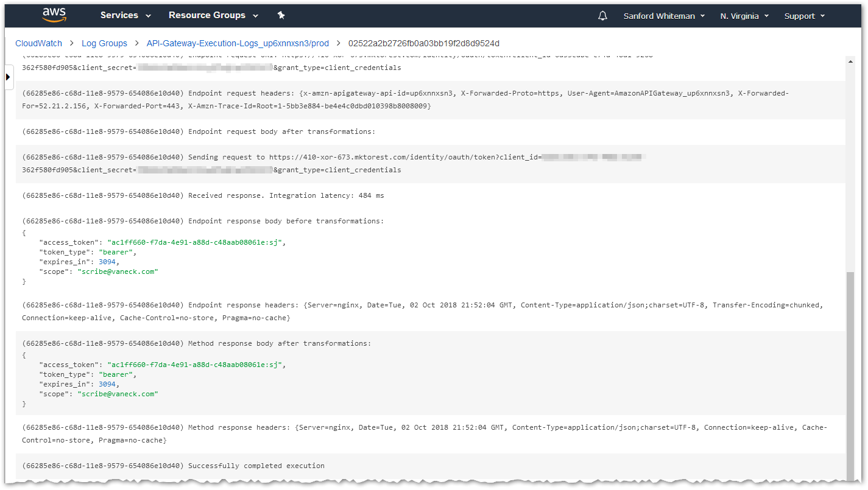Select the Sending request to mktorest.com row
The image size is (868, 490).
[431, 164]
